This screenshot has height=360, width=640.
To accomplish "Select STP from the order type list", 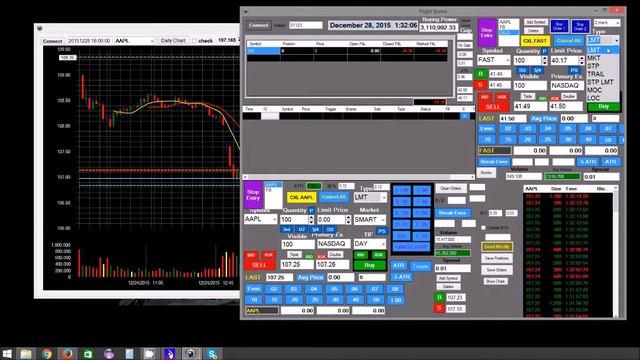I will tap(603, 66).
